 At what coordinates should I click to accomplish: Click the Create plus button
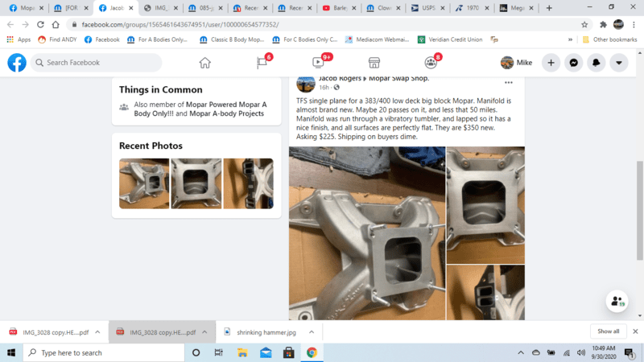click(551, 63)
